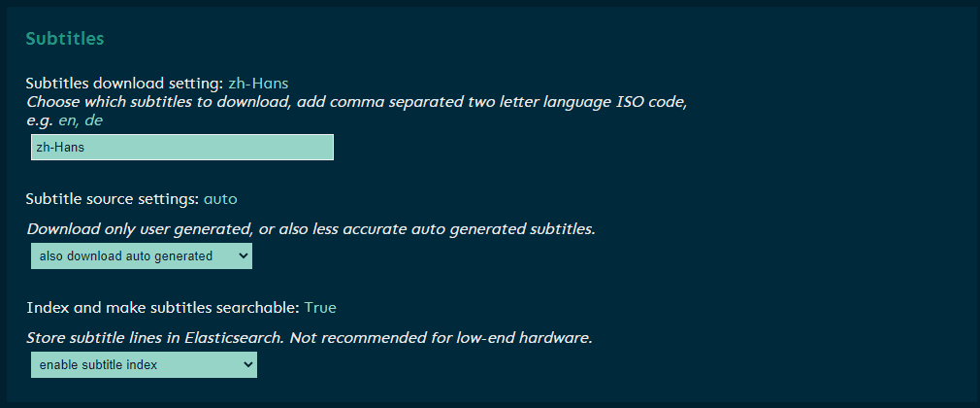This screenshot has height=408, width=980.
Task: Click the "auto" value beside source settings
Action: [x=220, y=199]
